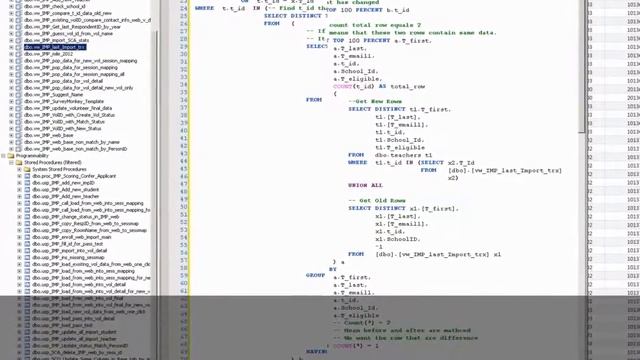The width and height of the screenshot is (640, 360).
Task: Click the procedure icon for usp_IMP_Add_new_teacher
Action: tap(27, 196)
